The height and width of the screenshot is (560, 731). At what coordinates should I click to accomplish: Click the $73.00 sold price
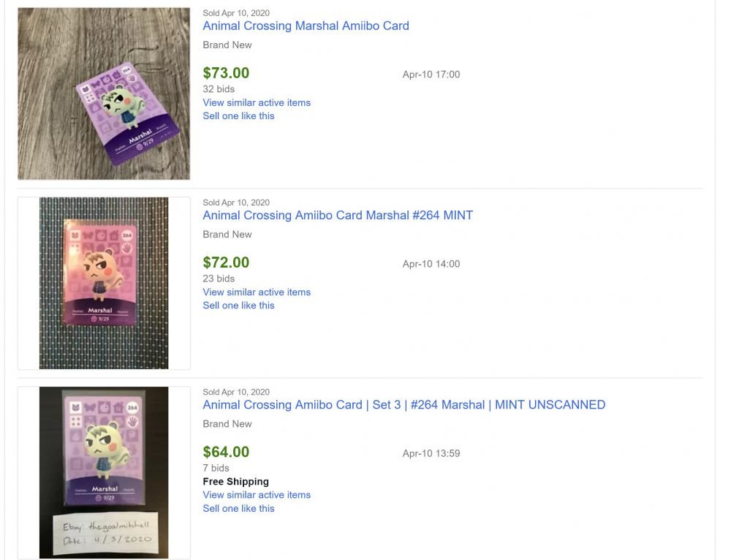(x=226, y=73)
